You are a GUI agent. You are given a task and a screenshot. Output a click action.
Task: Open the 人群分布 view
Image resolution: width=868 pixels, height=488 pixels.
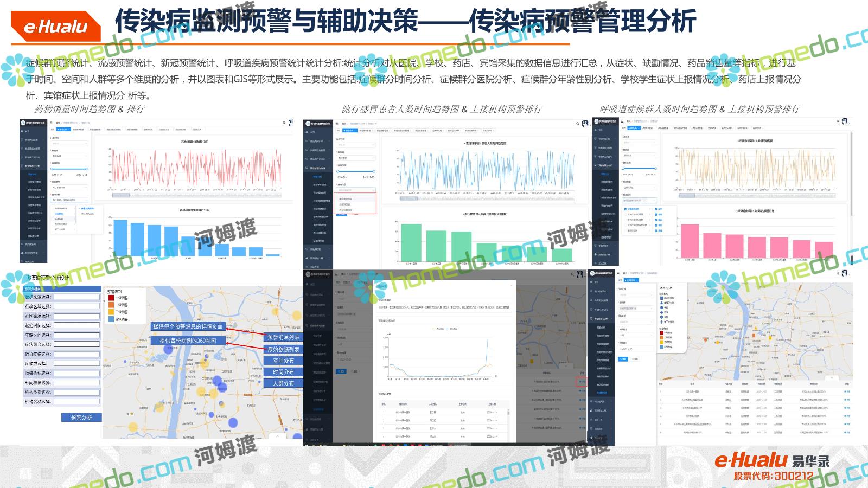[283, 383]
